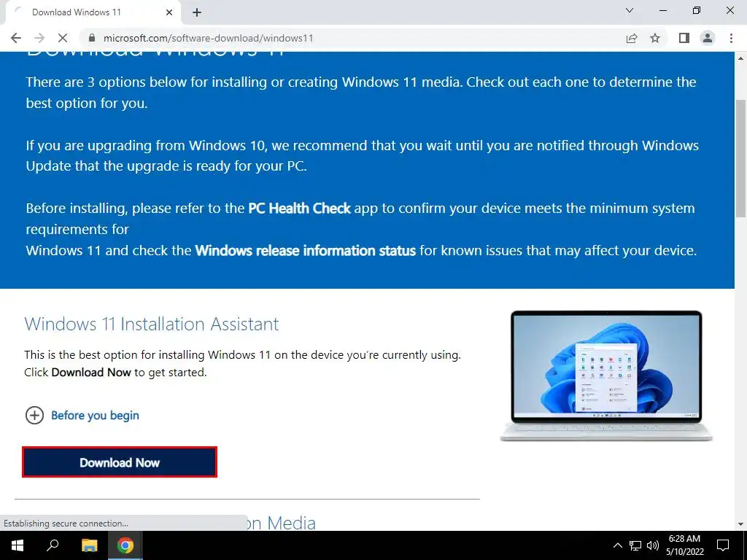Viewport: 747px width, 560px height.
Task: Open File Explorer from the taskbar
Action: pos(89,545)
